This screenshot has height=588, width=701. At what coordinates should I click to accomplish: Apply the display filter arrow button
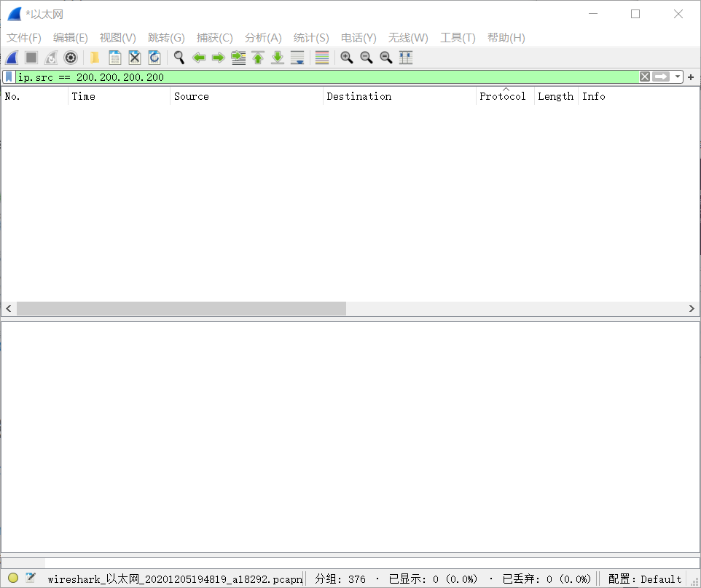(661, 77)
